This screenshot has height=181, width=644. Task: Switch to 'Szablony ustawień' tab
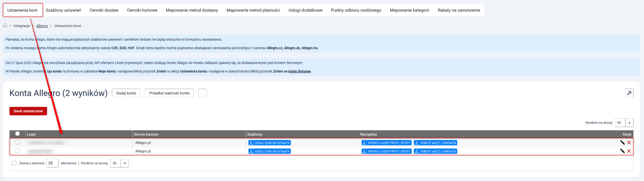(63, 10)
